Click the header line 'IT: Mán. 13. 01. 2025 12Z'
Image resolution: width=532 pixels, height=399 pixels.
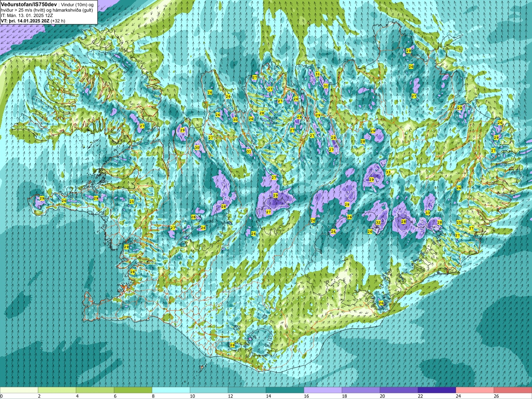coord(27,15)
